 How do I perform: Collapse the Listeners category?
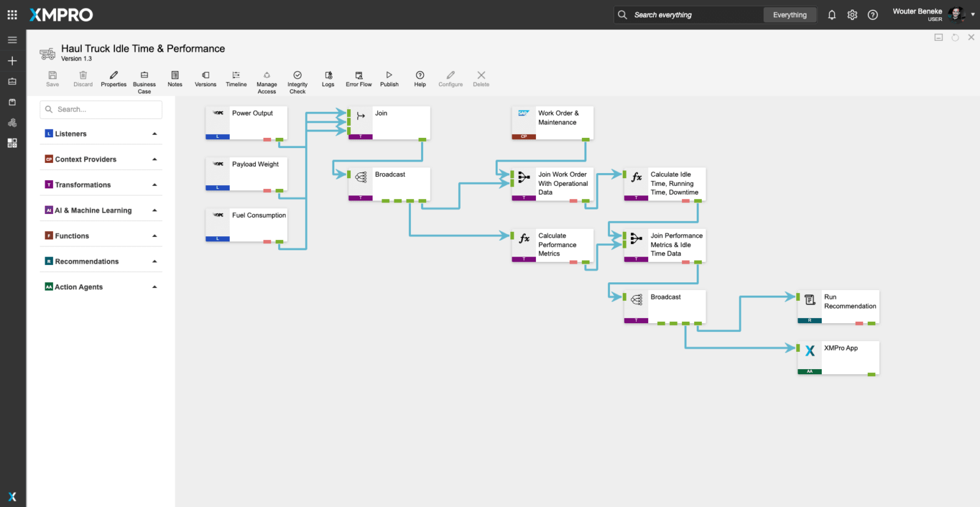154,134
